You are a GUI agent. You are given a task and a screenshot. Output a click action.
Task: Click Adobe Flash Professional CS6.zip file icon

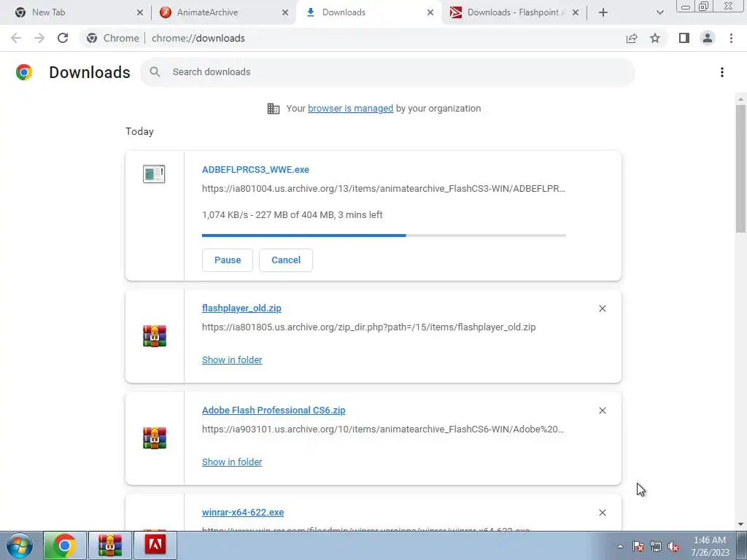(x=155, y=438)
